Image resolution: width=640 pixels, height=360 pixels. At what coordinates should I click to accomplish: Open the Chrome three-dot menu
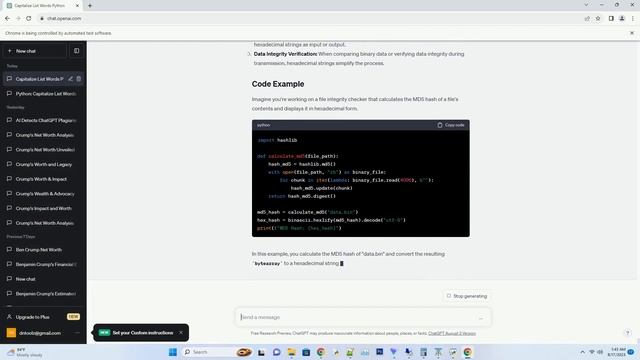click(633, 18)
